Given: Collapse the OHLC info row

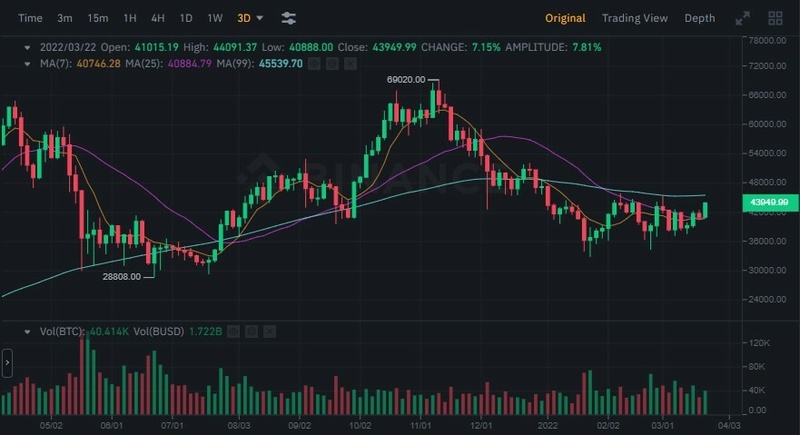Looking at the screenshot, I should pyautogui.click(x=26, y=47).
